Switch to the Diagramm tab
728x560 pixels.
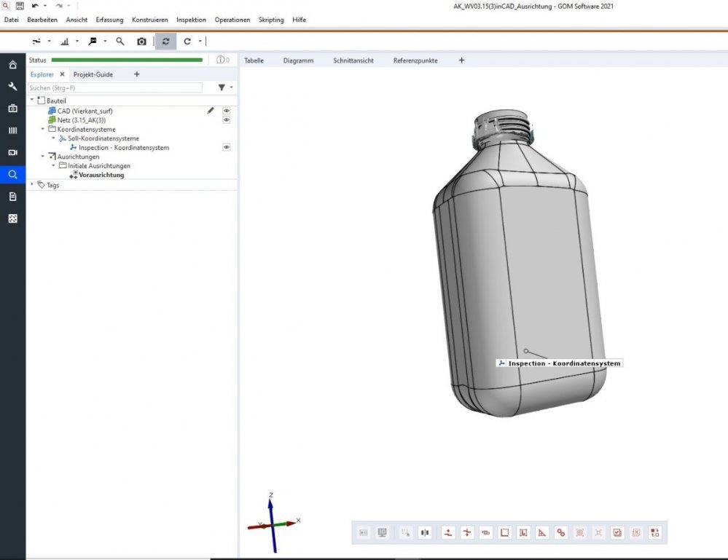coord(298,60)
